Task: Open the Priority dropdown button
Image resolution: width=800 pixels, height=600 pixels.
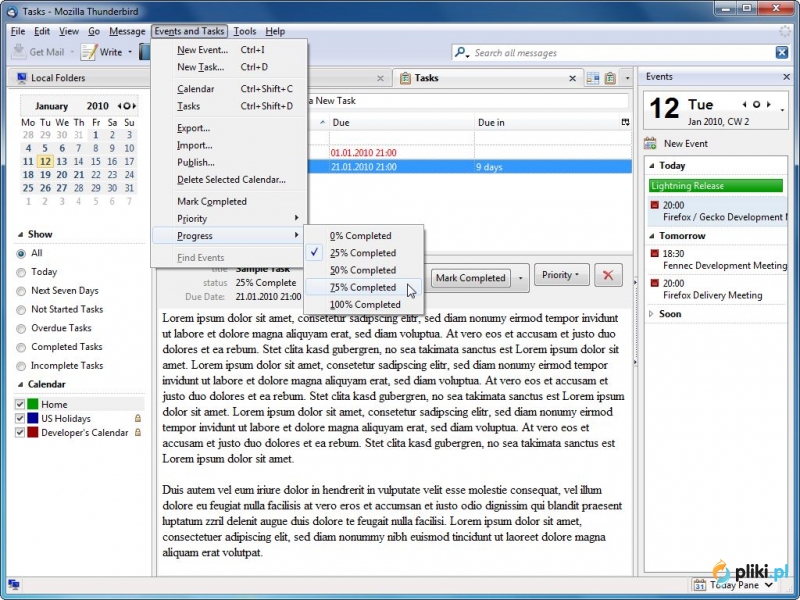Action: pos(561,275)
